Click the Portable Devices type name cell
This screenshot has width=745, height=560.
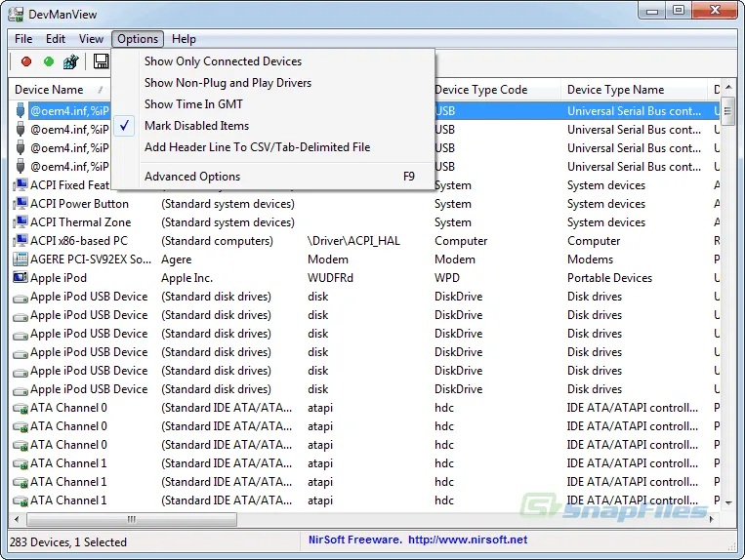[609, 278]
